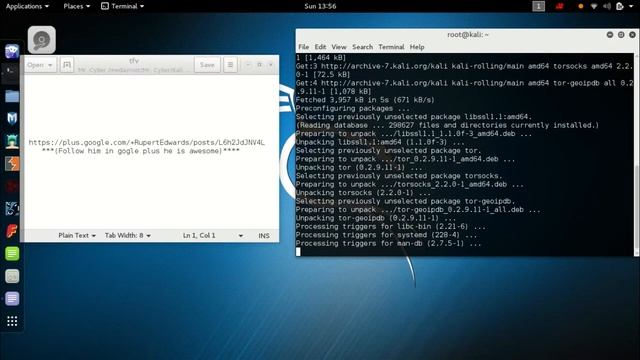The image size is (640, 360).
Task: Show all applications grid icon
Action: point(12,321)
